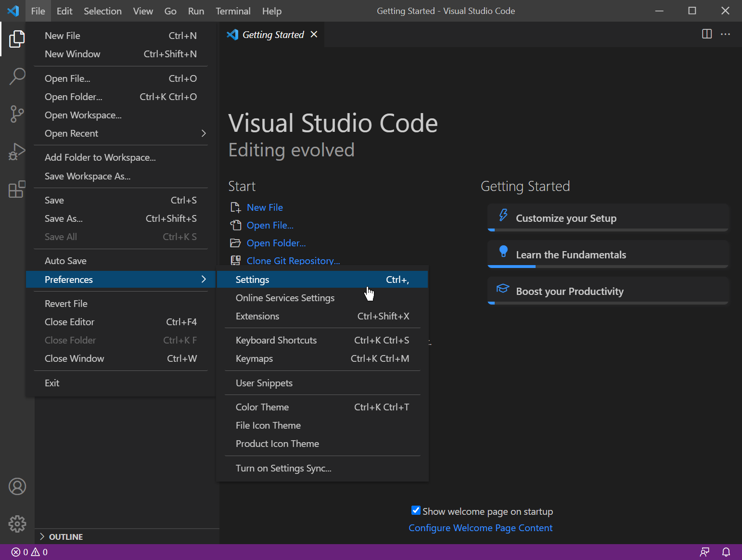Viewport: 742px width, 560px height.
Task: Open the View menu
Action: point(143,11)
